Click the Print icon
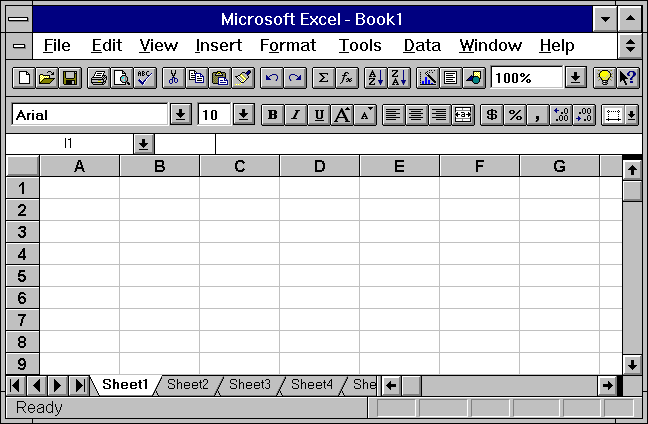 [99, 78]
